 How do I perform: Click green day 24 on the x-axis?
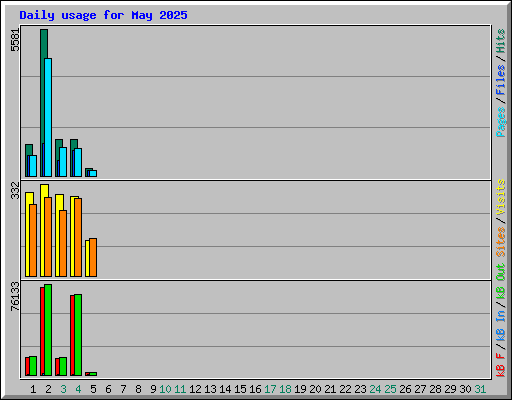click(375, 389)
